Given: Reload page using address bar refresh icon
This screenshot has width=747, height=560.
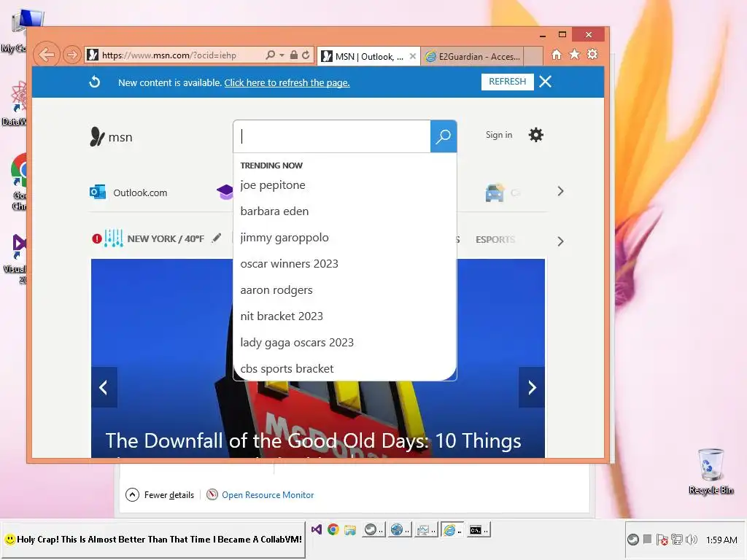Looking at the screenshot, I should [306, 55].
